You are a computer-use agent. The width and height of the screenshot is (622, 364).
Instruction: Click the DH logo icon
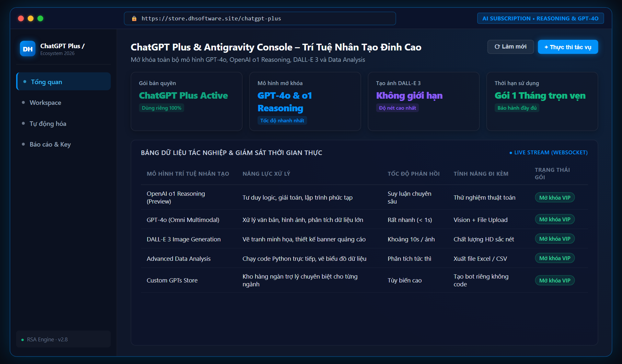[28, 49]
